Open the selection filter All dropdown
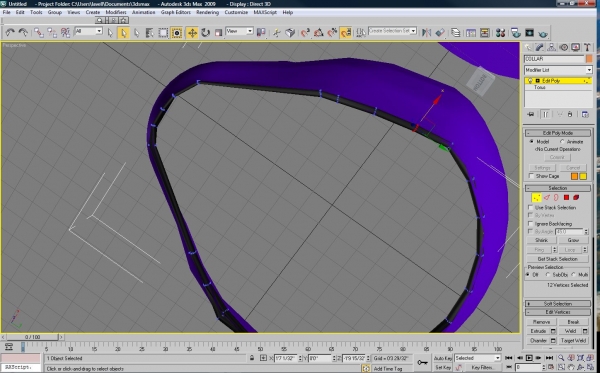 [88, 31]
